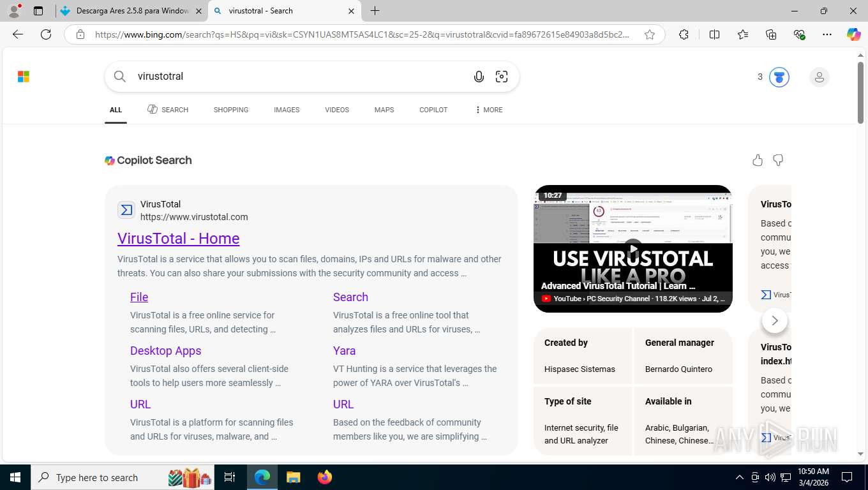The height and width of the screenshot is (490, 868).
Task: Reload the current page
Action: 46,34
